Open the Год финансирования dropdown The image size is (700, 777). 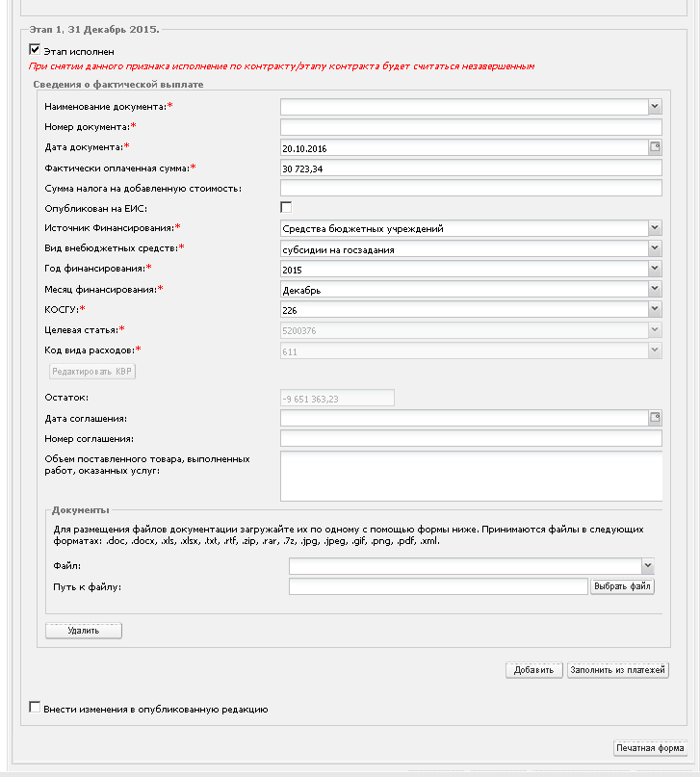pyautogui.click(x=655, y=268)
